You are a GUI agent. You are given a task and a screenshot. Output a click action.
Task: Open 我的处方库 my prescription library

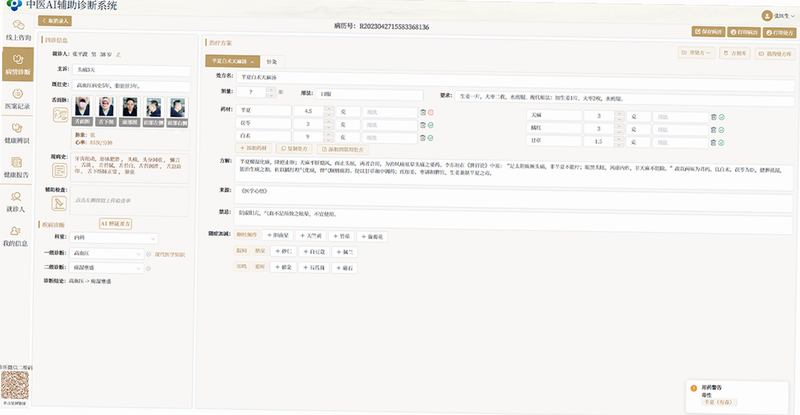pyautogui.click(x=775, y=54)
